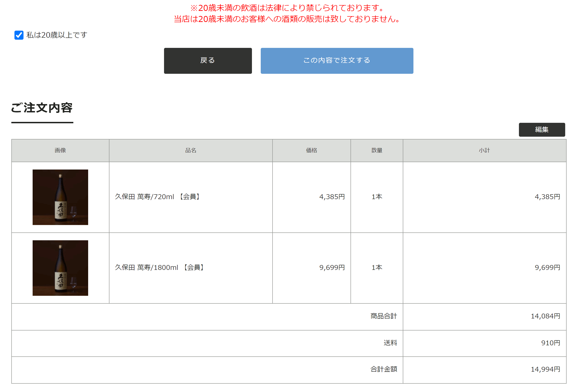The height and width of the screenshot is (392, 577).
Task: Click the 画像 column header
Action: coord(60,151)
